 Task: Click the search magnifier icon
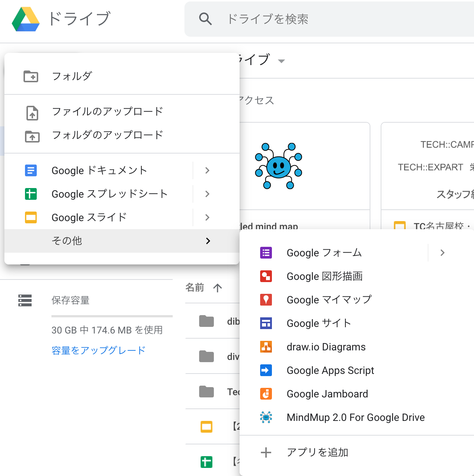pyautogui.click(x=205, y=19)
